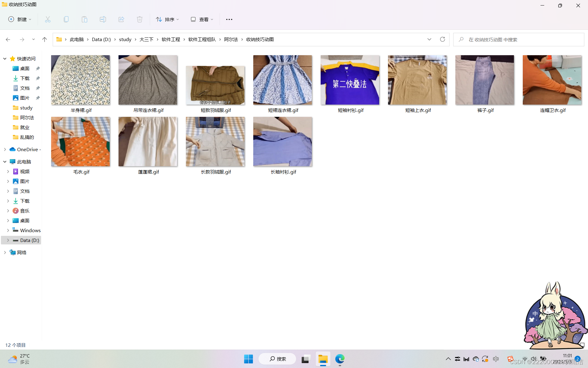This screenshot has height=368, width=588.
Task: Collapse the 快速访问 section
Action: pyautogui.click(x=5, y=59)
